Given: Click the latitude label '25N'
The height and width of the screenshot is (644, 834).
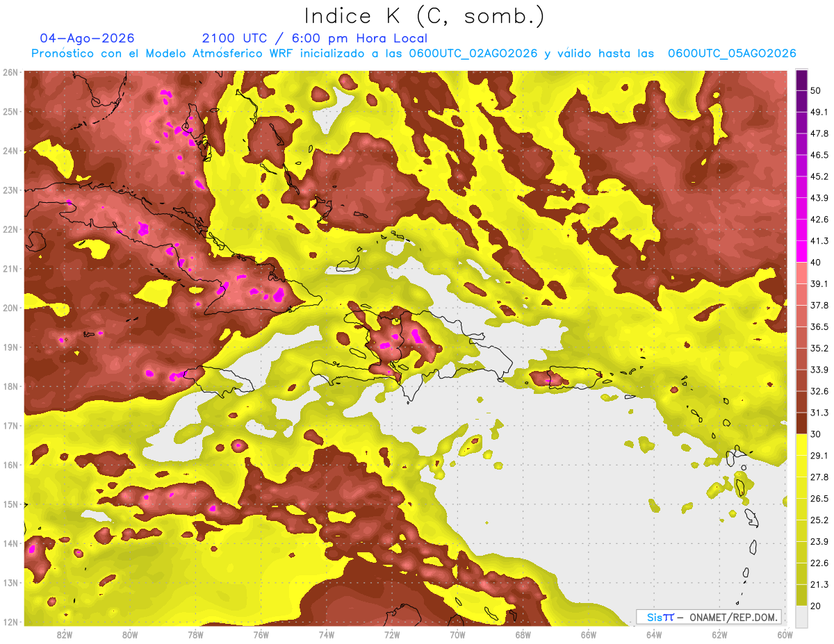Looking at the screenshot, I should tap(10, 111).
